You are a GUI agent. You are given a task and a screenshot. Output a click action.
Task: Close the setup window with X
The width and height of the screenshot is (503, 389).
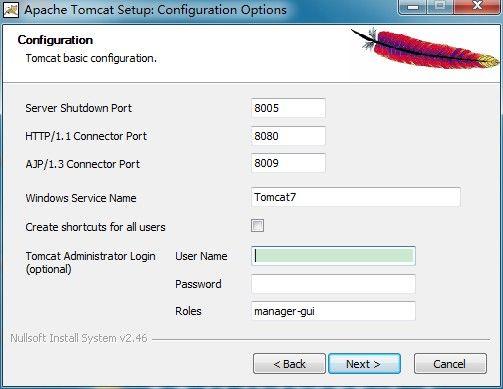477,6
